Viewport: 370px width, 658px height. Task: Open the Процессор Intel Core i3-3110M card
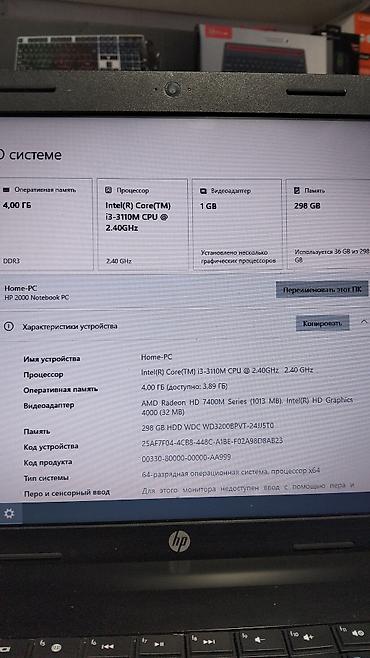[143, 225]
